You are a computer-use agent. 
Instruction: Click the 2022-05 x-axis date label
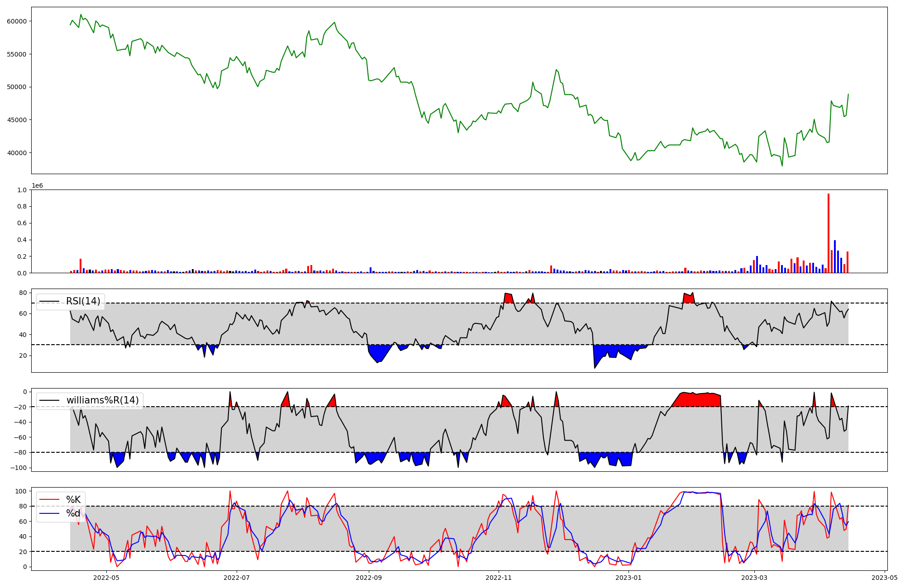pos(106,578)
